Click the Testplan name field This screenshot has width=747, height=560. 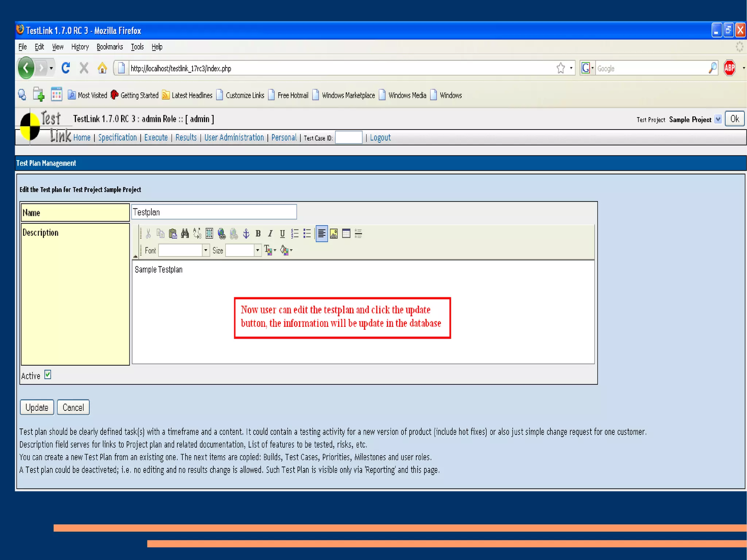(x=214, y=212)
